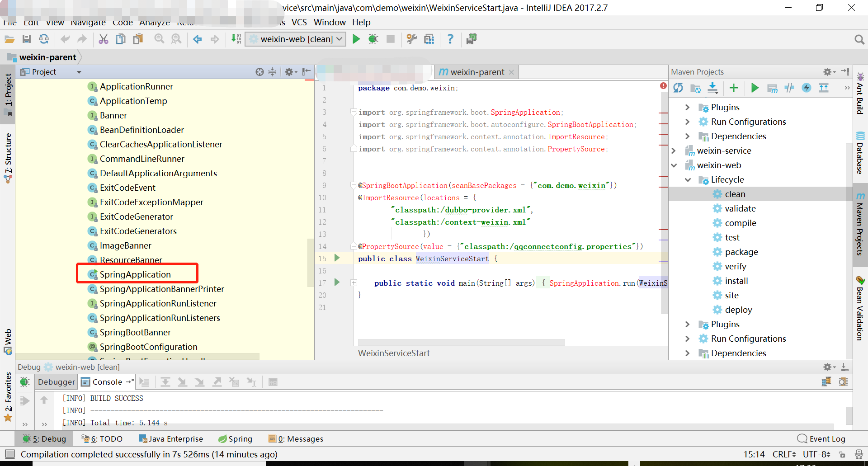Click Search Everywhere magnifier at top right
868x466 pixels.
[859, 40]
